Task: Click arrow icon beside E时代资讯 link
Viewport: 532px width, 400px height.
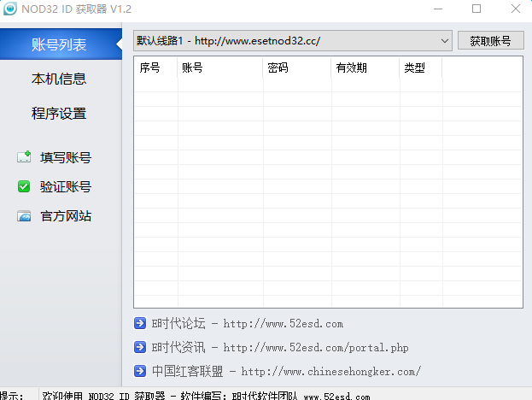Action: point(140,347)
